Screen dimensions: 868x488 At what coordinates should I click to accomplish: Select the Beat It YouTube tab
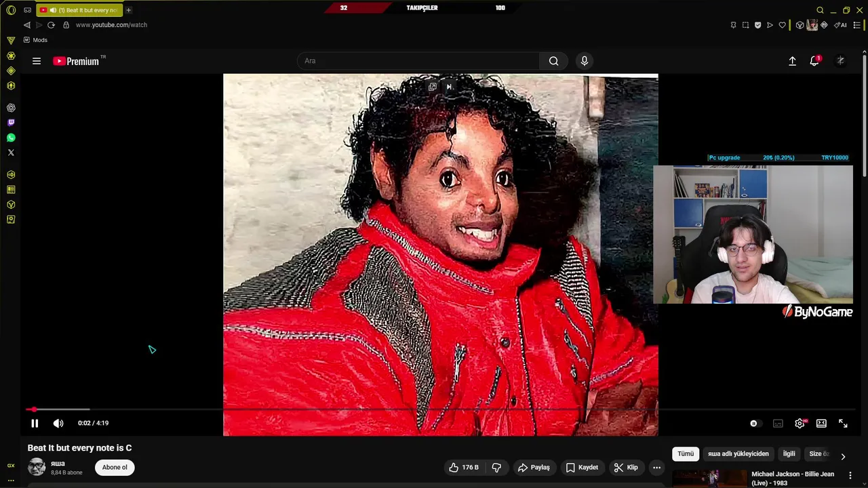coord(81,10)
